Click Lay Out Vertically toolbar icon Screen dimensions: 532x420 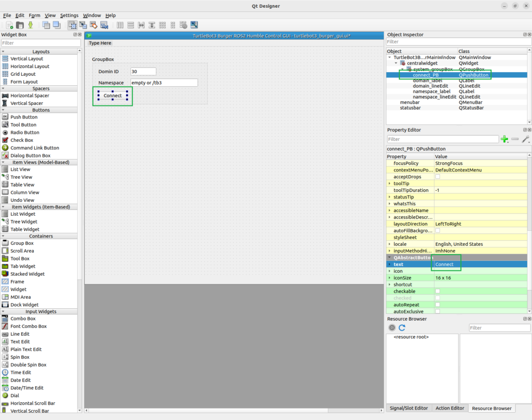(x=130, y=25)
